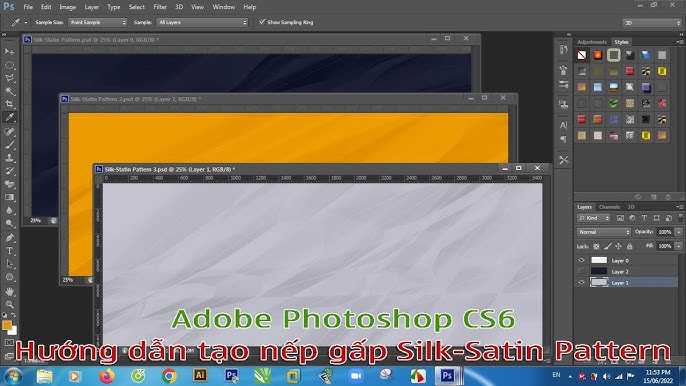
Task: Open Opacity slider arrow
Action: pyautogui.click(x=679, y=232)
